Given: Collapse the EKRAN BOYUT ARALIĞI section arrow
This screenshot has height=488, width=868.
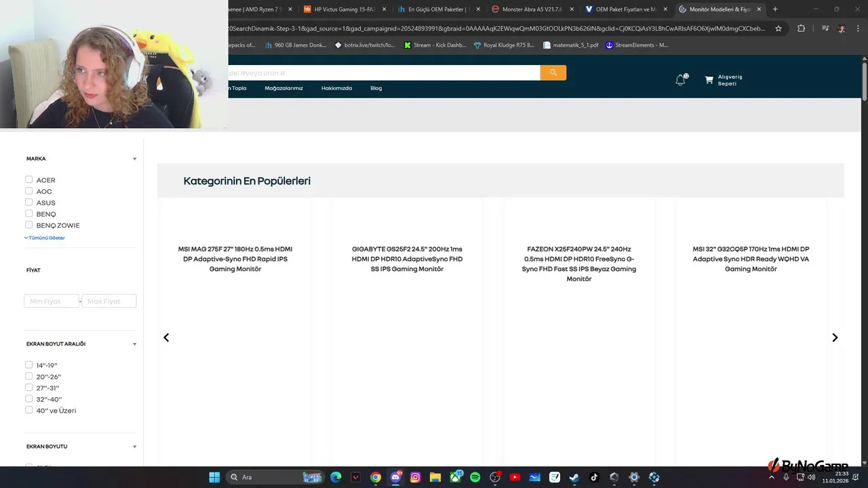Looking at the screenshot, I should (134, 344).
